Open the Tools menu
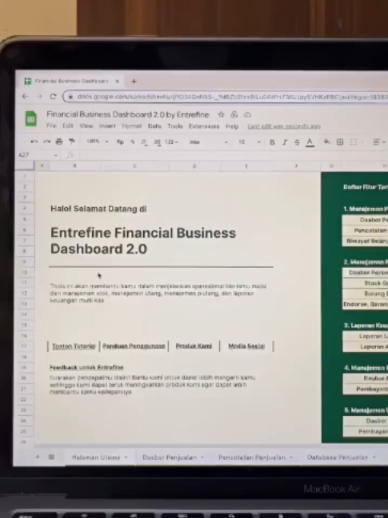Screen dimensions: 388x518 point(175,126)
